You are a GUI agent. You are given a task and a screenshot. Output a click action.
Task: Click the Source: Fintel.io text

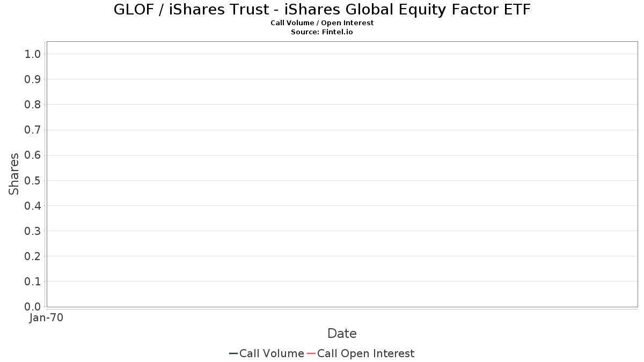tap(322, 32)
